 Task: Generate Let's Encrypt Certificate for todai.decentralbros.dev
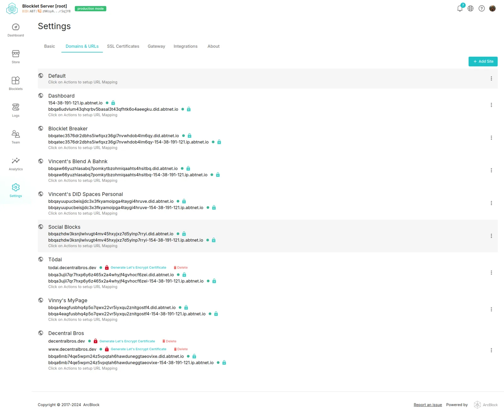tap(138, 268)
